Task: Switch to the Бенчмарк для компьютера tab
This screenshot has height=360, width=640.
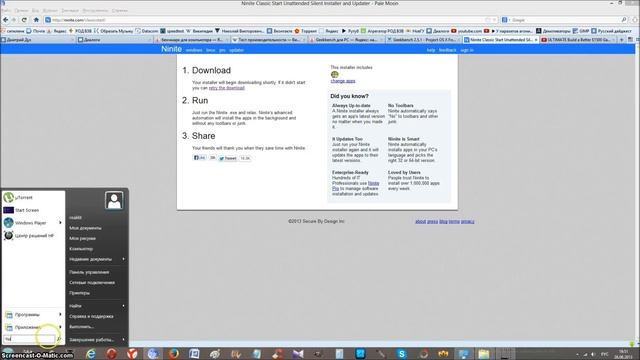Action: click(191, 40)
